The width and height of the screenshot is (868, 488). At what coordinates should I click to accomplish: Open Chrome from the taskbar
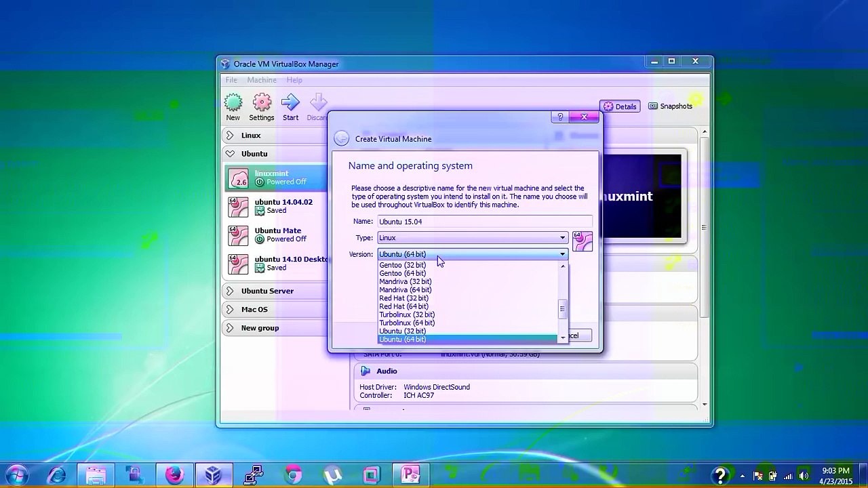tap(293, 474)
